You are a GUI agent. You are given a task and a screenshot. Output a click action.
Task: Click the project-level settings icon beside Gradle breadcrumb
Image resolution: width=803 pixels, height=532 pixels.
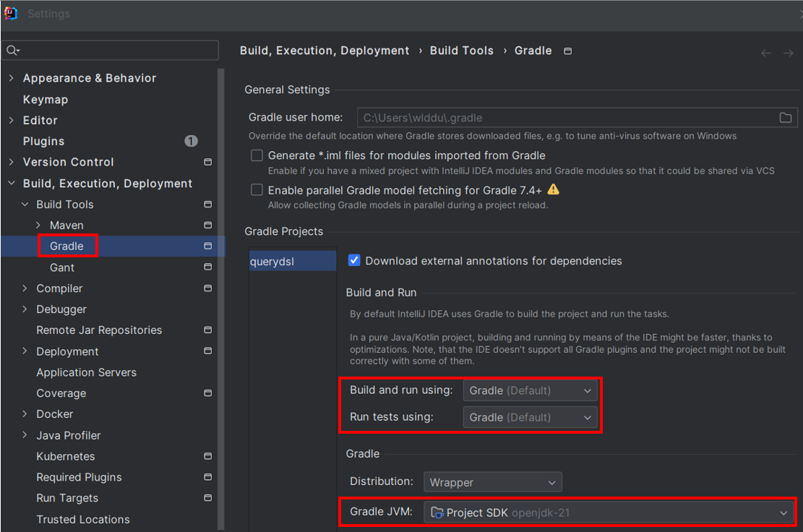[x=567, y=51]
